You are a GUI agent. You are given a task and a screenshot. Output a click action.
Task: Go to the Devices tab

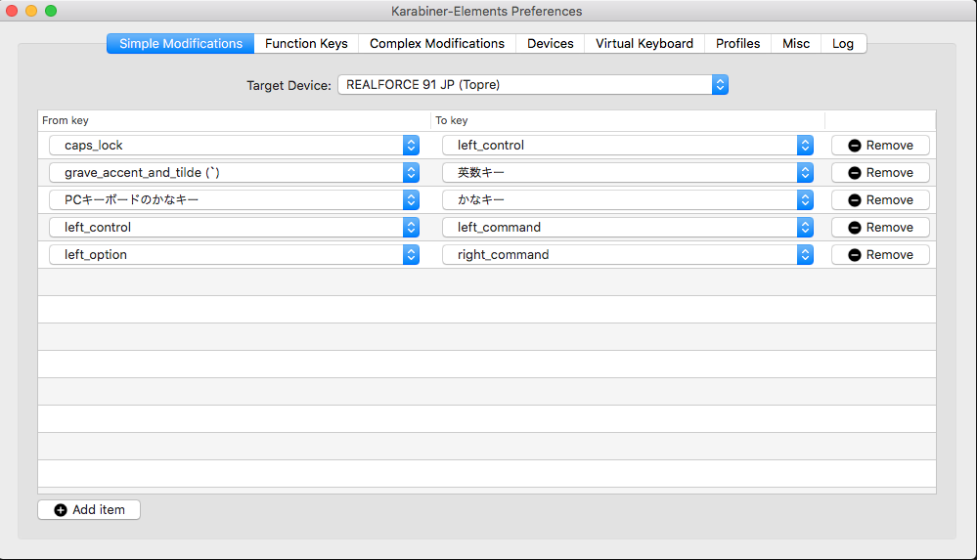(551, 43)
